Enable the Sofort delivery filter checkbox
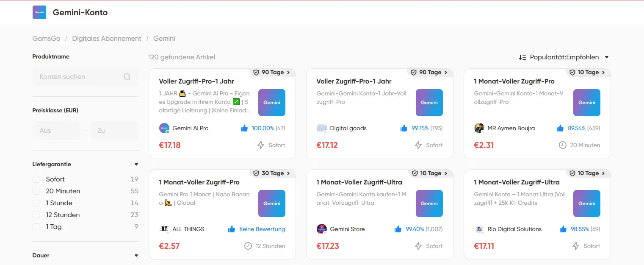This screenshot has height=265, width=644. pos(36,179)
